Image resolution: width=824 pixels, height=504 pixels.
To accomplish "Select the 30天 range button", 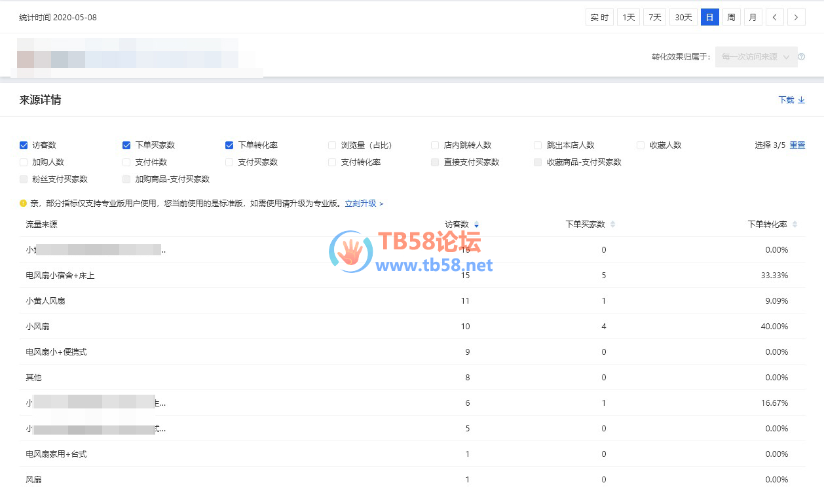I will pyautogui.click(x=683, y=18).
